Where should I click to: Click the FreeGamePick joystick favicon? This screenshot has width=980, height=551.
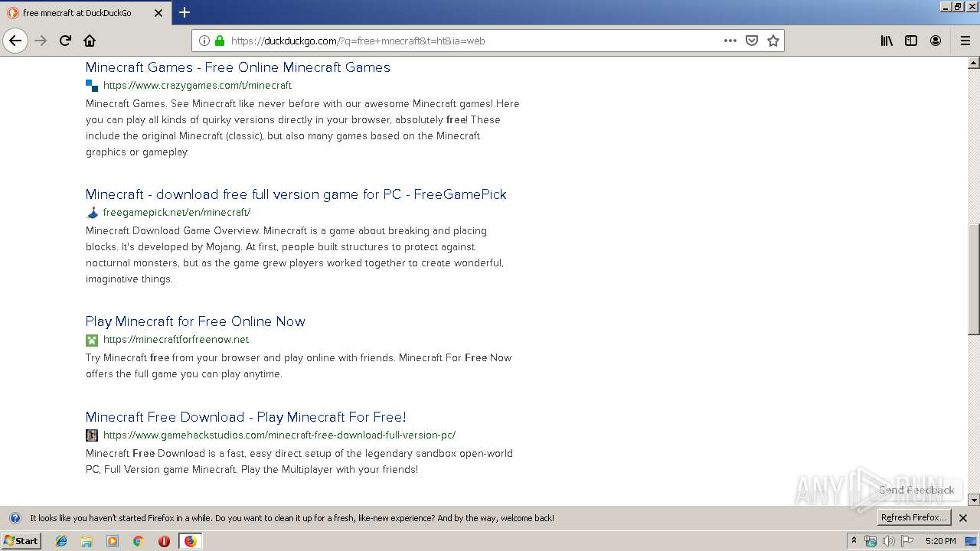point(92,213)
